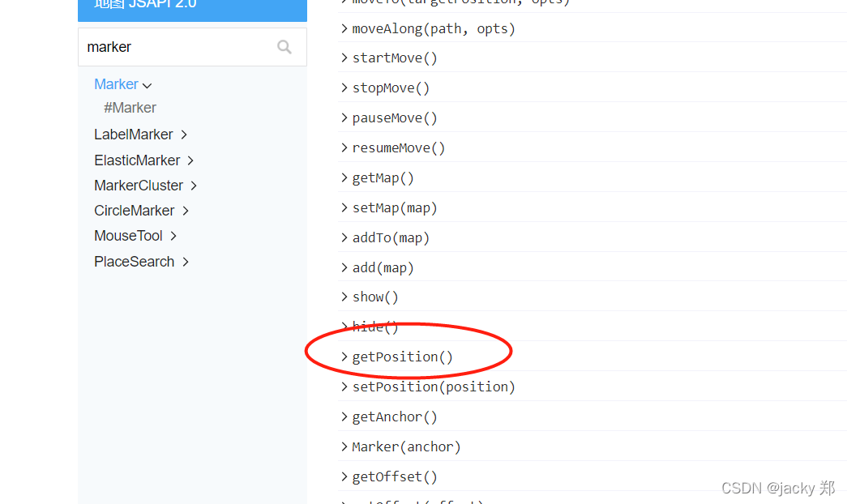This screenshot has width=847, height=504.
Task: Open ElasticMarker in the sidebar
Action: pos(137,160)
